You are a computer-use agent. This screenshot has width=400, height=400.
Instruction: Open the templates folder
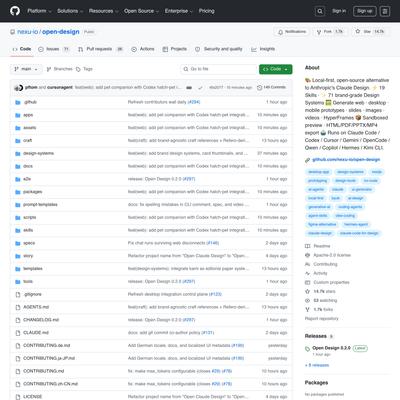[33, 269]
